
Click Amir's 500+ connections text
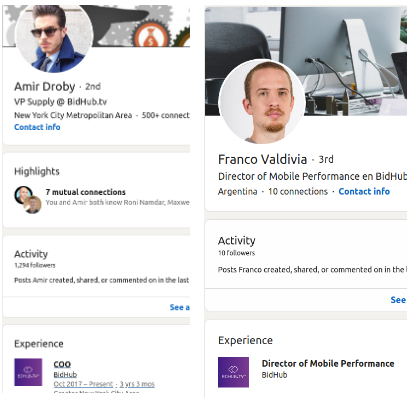(x=166, y=115)
